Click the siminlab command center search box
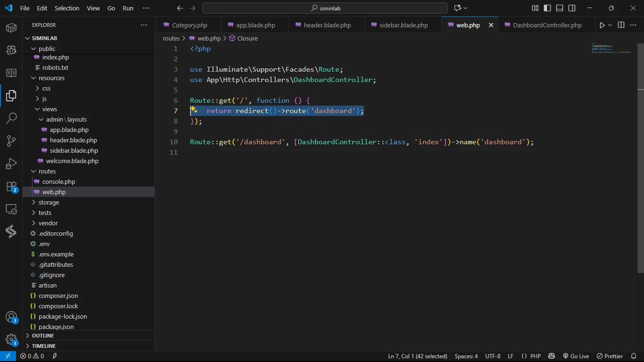Screen dimensions: 644x362 [x=325, y=8]
